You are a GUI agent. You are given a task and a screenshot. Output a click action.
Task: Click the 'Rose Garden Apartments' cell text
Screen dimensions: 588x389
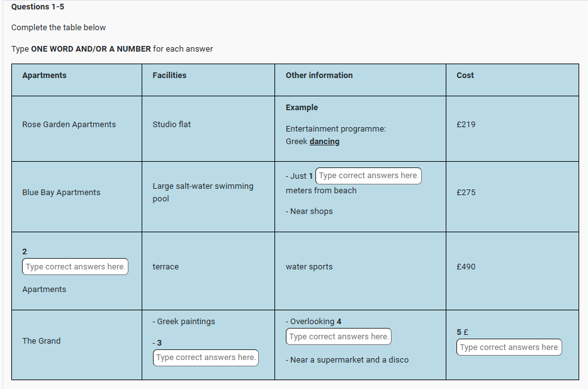click(x=69, y=125)
